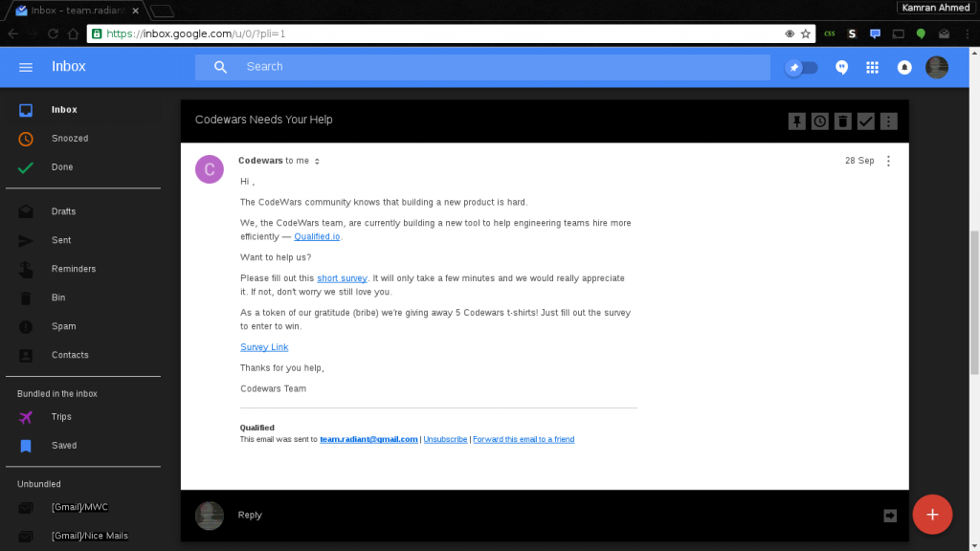The image size is (980, 551).
Task: Click the Unsubscribe link
Action: click(445, 440)
